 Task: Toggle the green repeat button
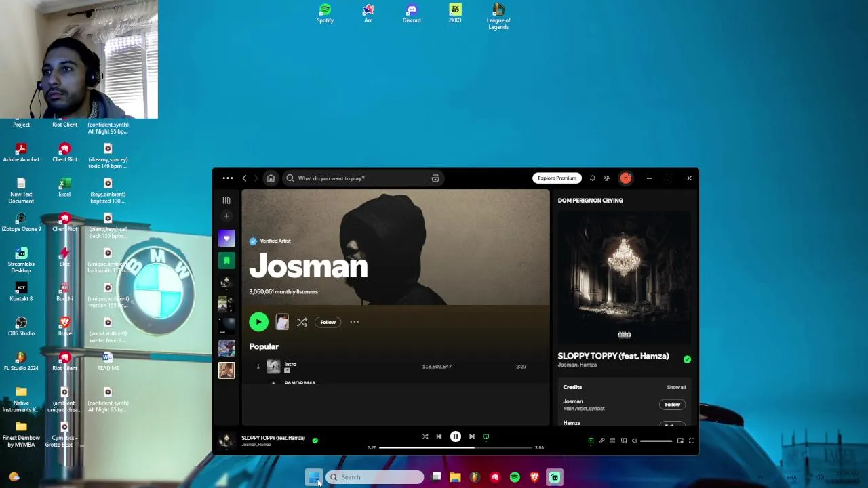(486, 437)
